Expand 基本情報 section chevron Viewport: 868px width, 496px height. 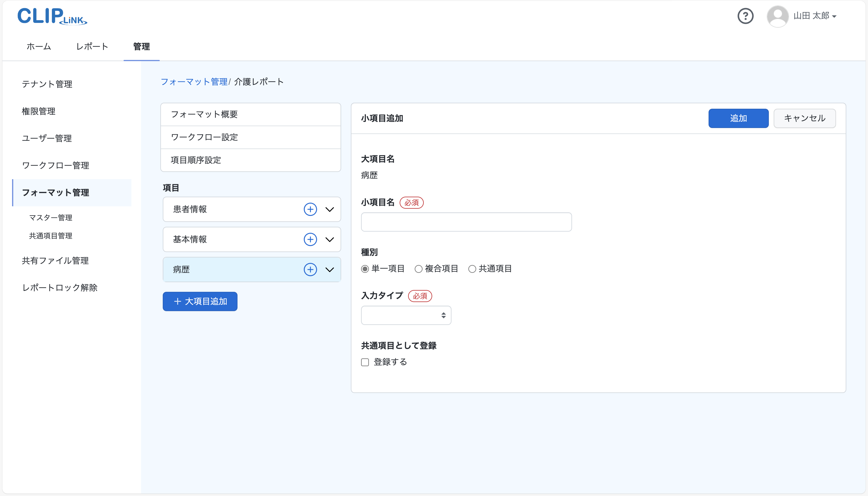(x=329, y=239)
